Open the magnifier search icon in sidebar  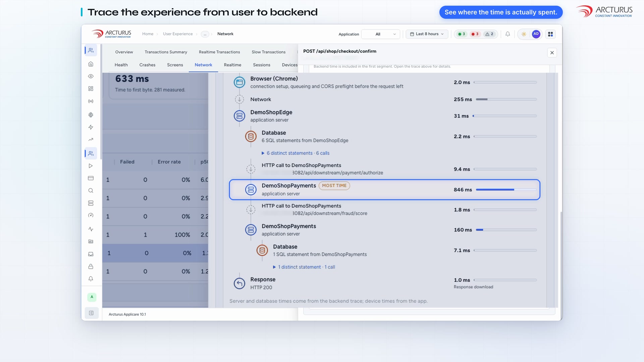pyautogui.click(x=91, y=191)
